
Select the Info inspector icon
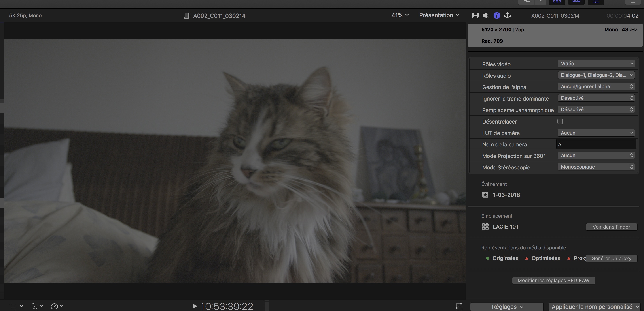click(497, 15)
